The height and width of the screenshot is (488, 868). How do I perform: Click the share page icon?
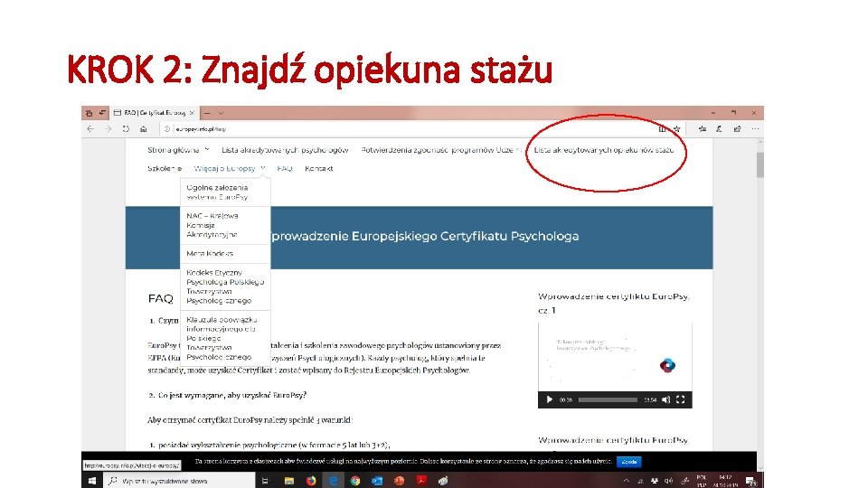[x=738, y=129]
